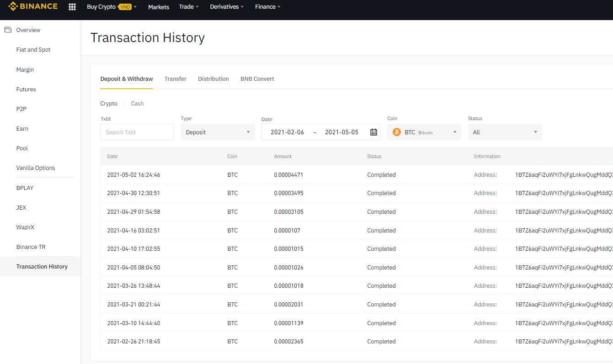Open P2P wallet in sidebar
The image size is (613, 364).
tap(22, 109)
